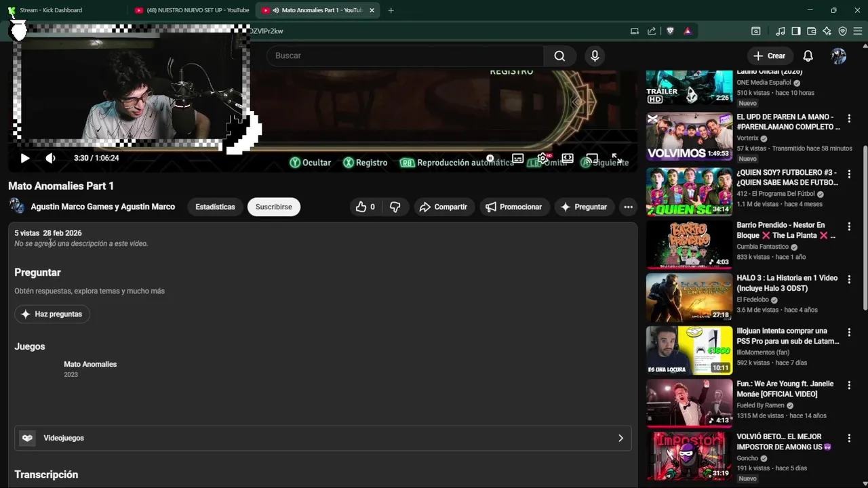Screen dimensions: 868x488
Task: Open options for HALO 3 video
Action: (x=849, y=279)
